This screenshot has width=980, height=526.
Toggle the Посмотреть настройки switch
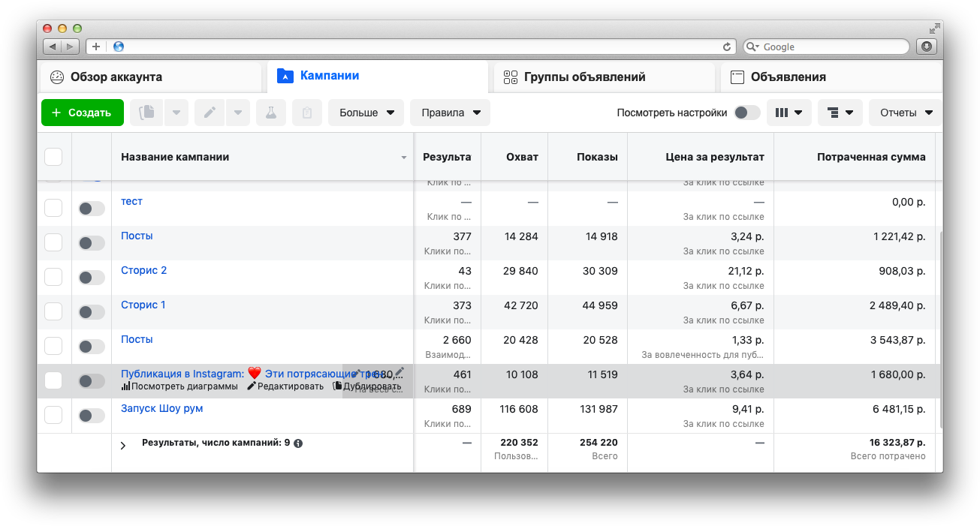point(746,113)
